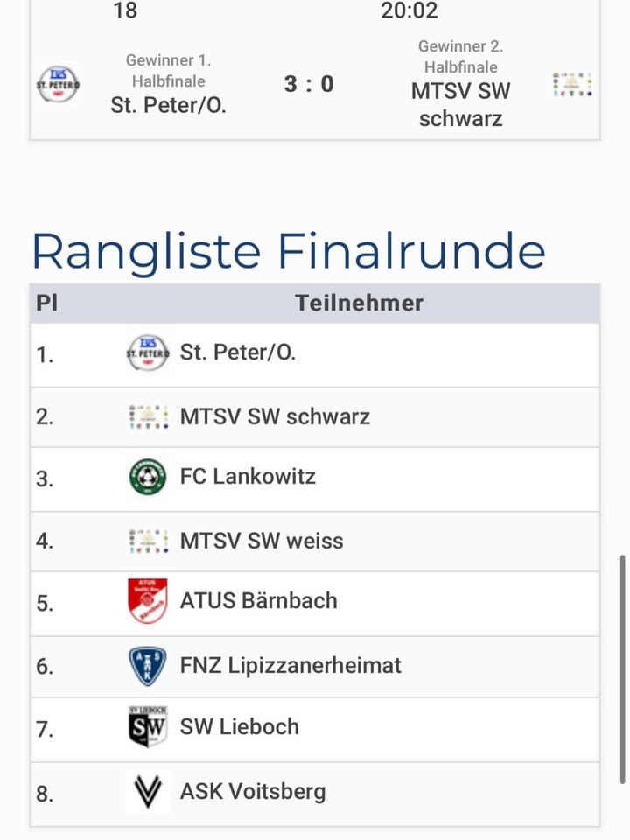Click the 3 : 0 final score
The height and width of the screenshot is (840, 630).
click(309, 85)
